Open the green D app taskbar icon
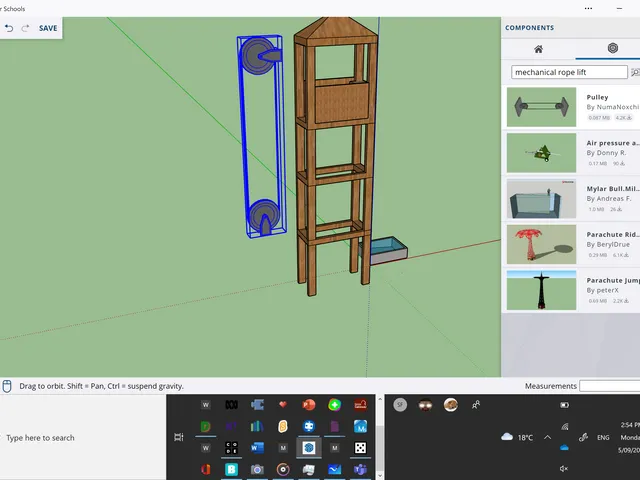Image resolution: width=640 pixels, height=480 pixels. tap(206, 427)
